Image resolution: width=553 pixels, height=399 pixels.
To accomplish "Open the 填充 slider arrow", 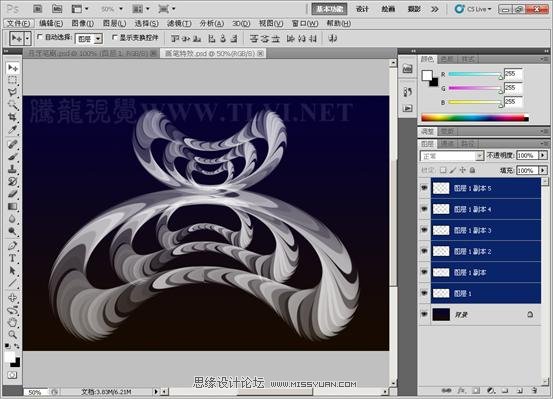I will (x=543, y=170).
